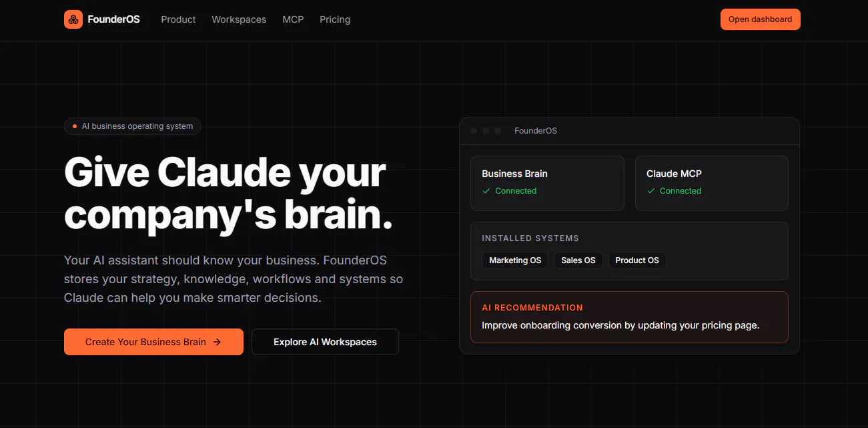Click the AI RECOMMENDATION label
Viewport: 868px width, 428px height.
coord(532,308)
